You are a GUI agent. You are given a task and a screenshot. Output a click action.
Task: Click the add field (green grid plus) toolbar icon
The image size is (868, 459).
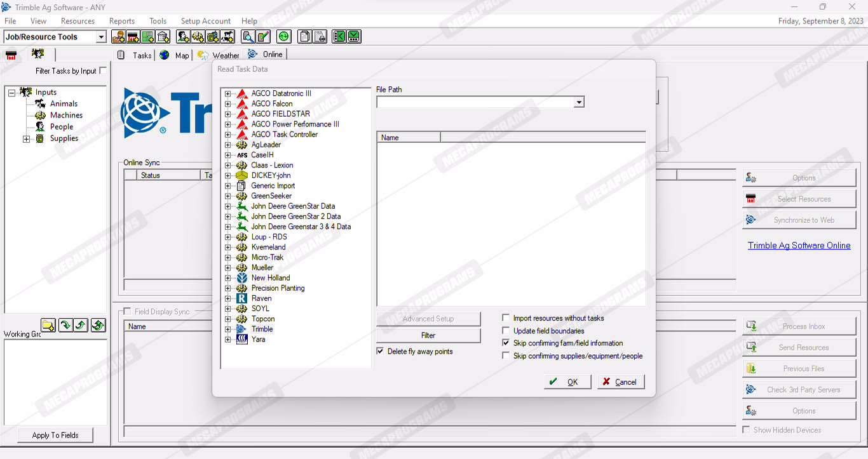pyautogui.click(x=148, y=37)
